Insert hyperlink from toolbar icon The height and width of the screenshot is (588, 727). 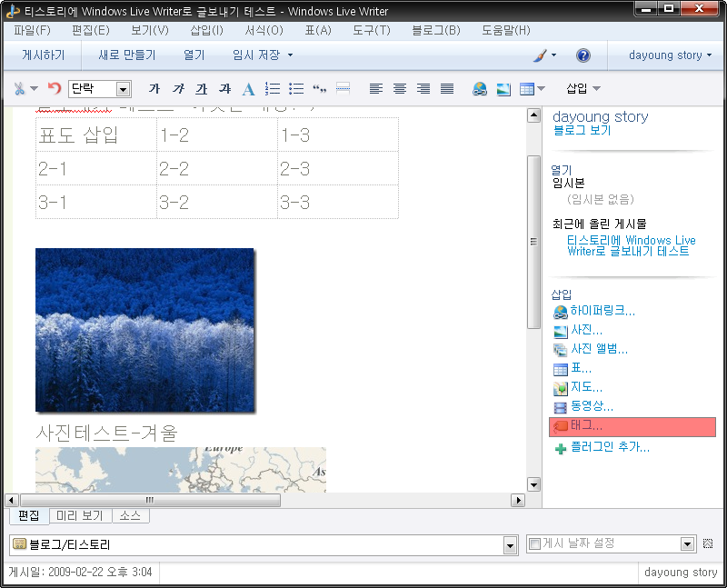[480, 88]
